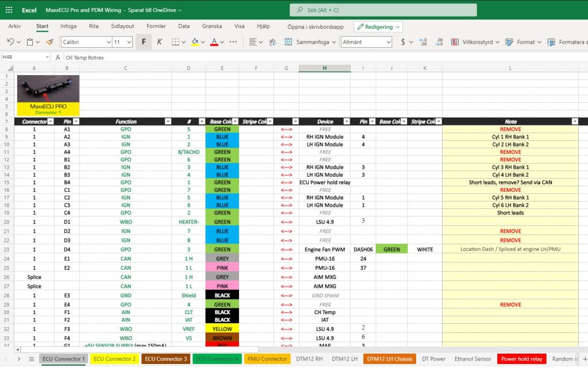588x368 pixels.
Task: Click the text alignment icon
Action: (x=253, y=42)
